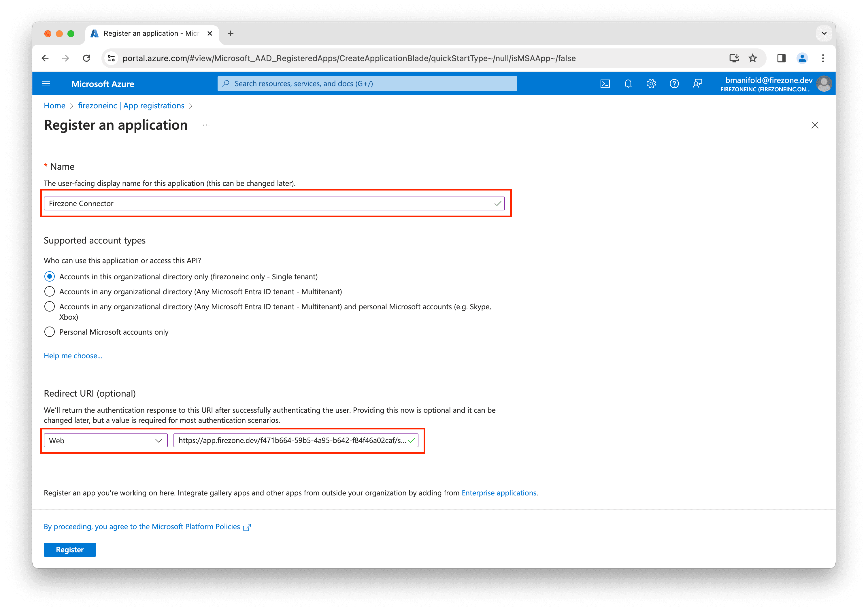Click the Register button
The image size is (868, 611).
point(69,549)
